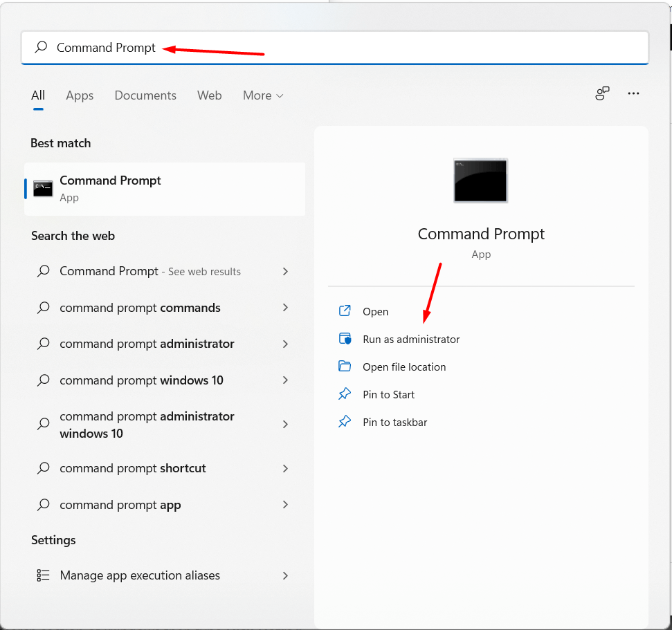Viewport: 672px width, 630px height.
Task: Select the Web filter tab
Action: click(209, 95)
